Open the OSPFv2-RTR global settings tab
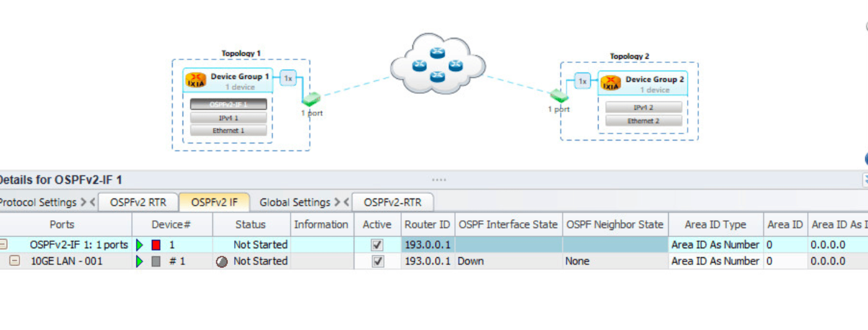 (392, 202)
